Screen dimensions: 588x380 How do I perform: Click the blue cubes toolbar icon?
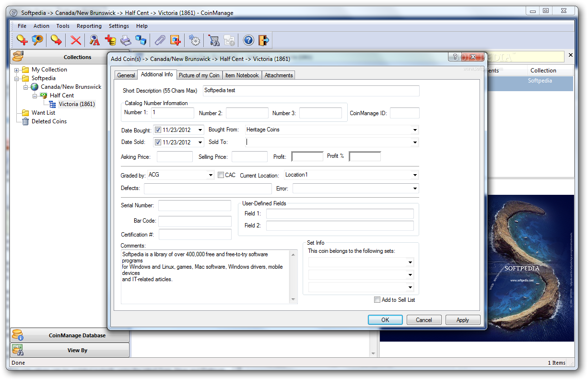pyautogui.click(x=141, y=40)
